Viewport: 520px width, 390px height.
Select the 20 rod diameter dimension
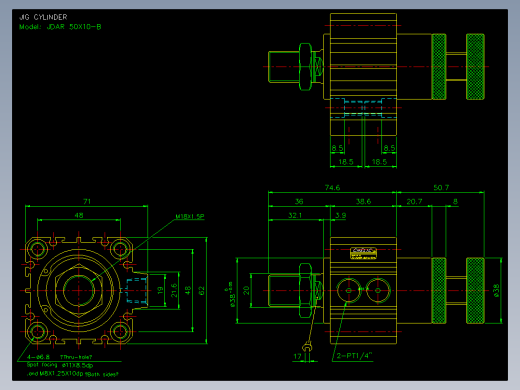click(x=246, y=290)
